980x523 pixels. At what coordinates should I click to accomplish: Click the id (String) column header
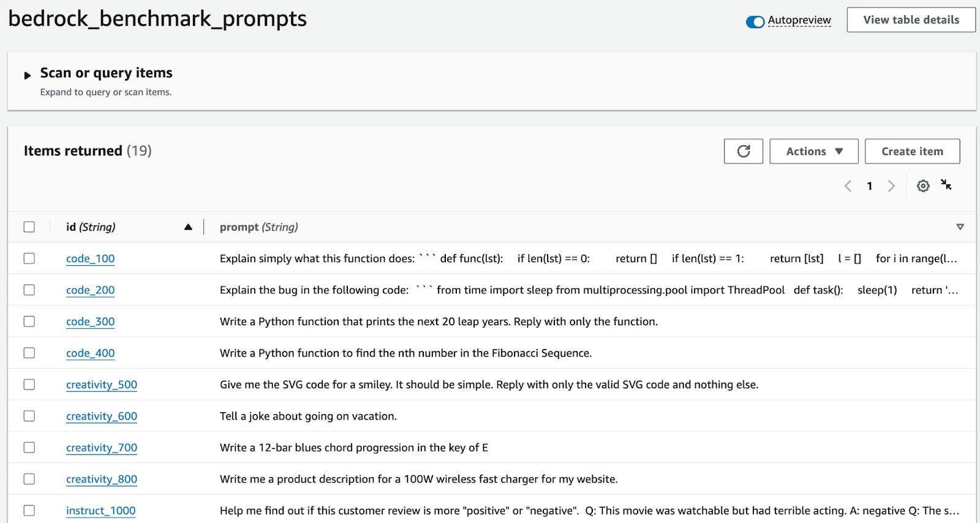pos(91,227)
